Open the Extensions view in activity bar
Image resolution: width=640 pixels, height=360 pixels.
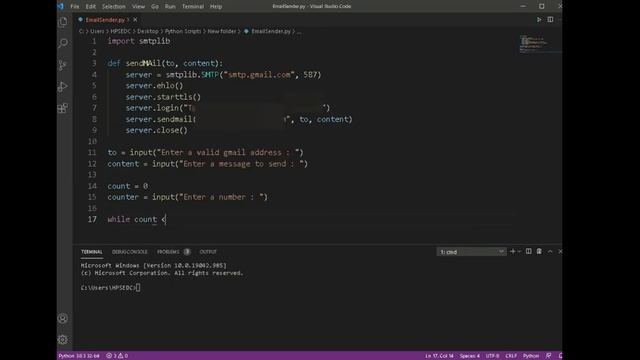click(63, 108)
